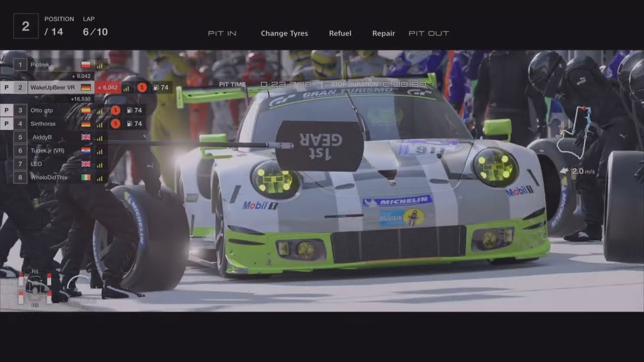This screenshot has height=362, width=644.
Task: Select the Refuel pit option
Action: pyautogui.click(x=340, y=34)
